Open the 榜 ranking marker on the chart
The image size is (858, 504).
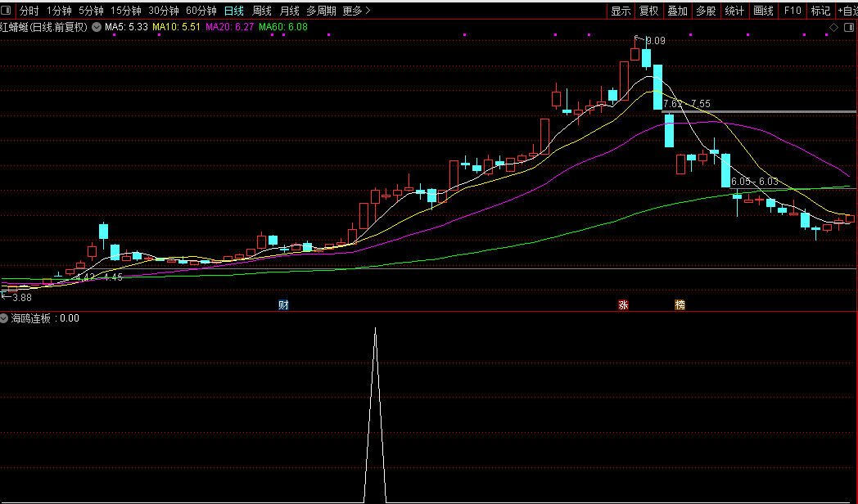point(680,304)
